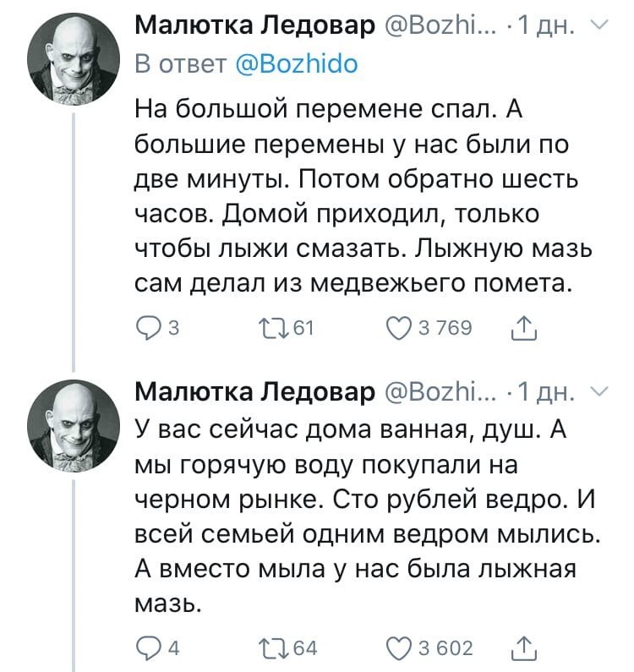Reply to second tweet with 4 replies
Viewport: 634px width, 672px height.
[148, 648]
